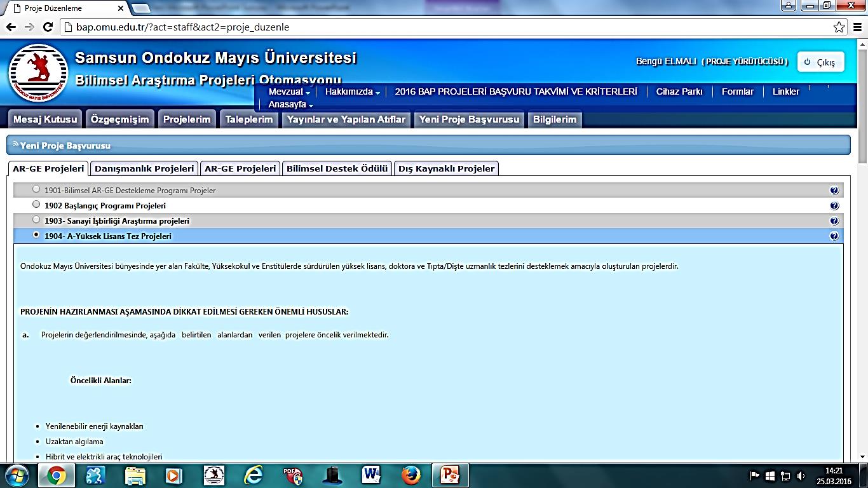
Task: Open Yayınlar ve Yapılan Atıflar tab
Action: [x=346, y=119]
